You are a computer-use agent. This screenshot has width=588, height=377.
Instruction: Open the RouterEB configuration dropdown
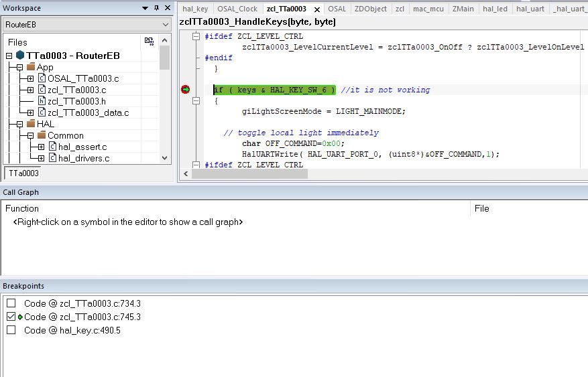coord(166,25)
